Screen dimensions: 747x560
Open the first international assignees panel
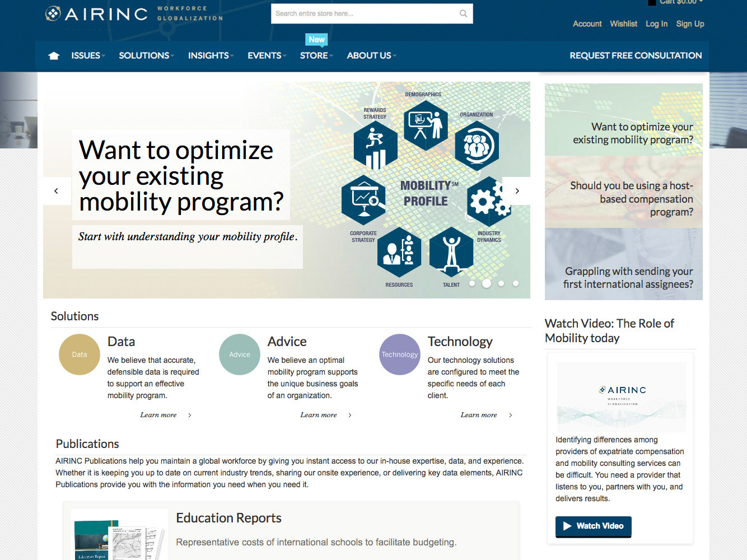tap(623, 264)
